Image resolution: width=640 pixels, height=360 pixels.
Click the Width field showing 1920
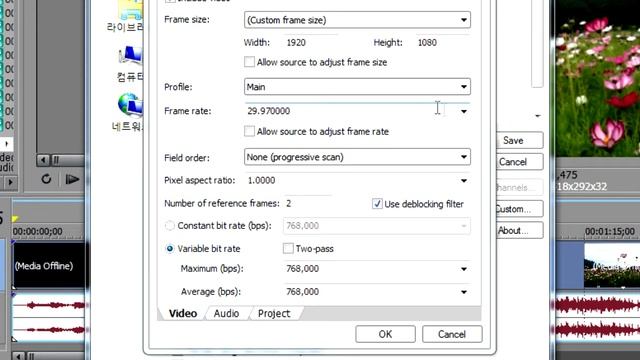310,42
